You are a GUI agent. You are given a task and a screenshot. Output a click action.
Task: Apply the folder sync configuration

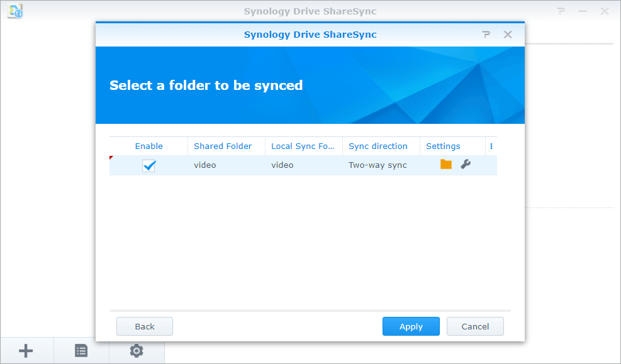pyautogui.click(x=411, y=326)
